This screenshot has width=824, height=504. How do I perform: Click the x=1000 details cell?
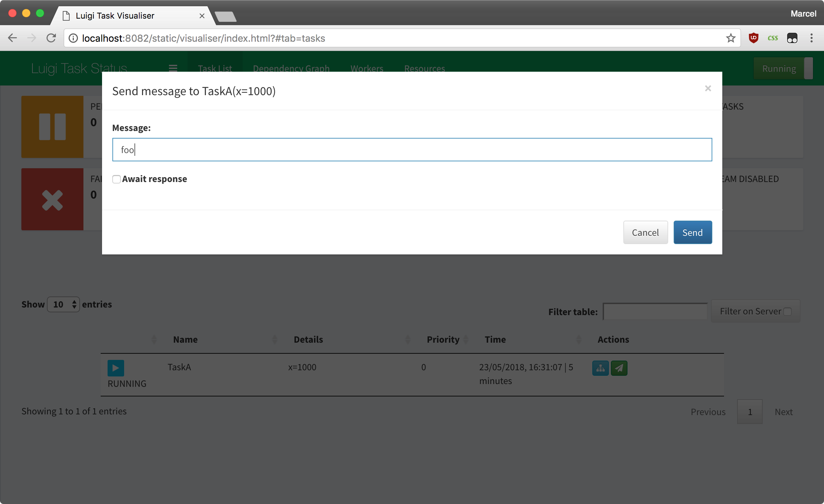pos(302,367)
